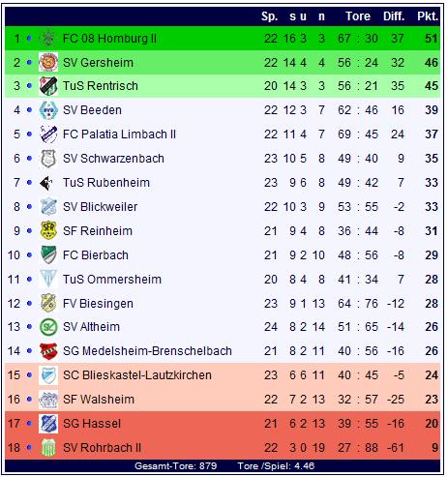The image size is (448, 477).
Task: Click the SV Altheim green circular logo
Action: point(48,327)
